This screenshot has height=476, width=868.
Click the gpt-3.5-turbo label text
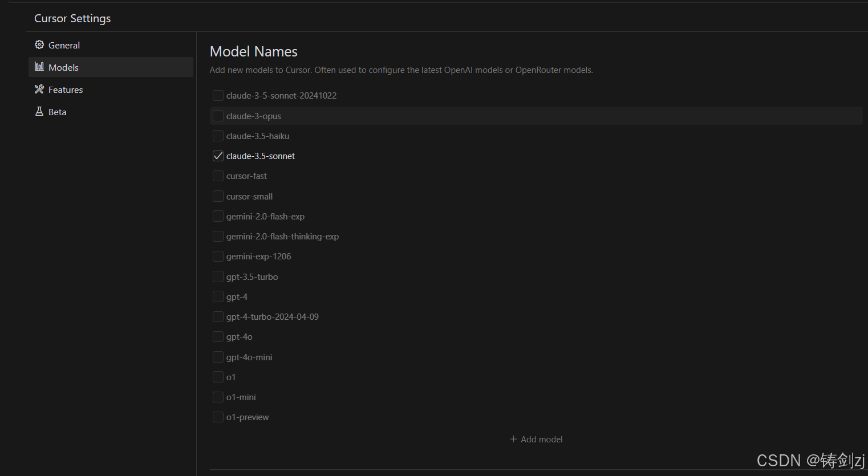point(252,276)
